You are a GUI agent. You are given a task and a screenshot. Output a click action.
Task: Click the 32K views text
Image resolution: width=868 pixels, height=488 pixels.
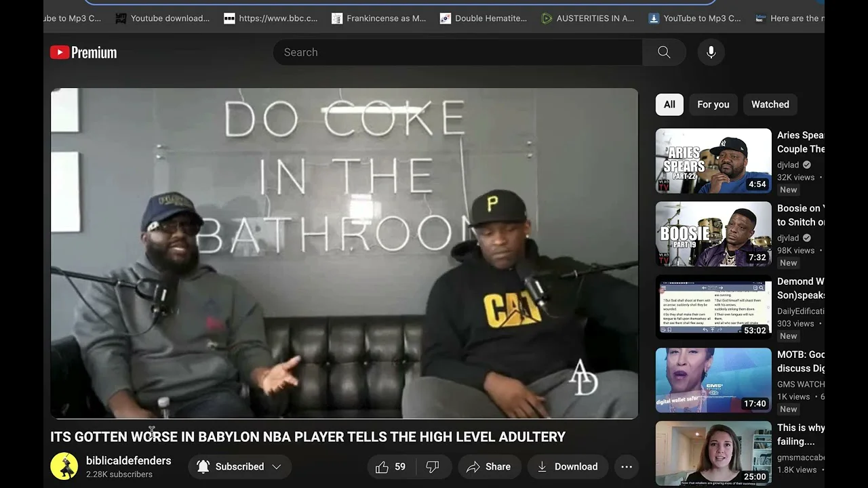pos(796,177)
